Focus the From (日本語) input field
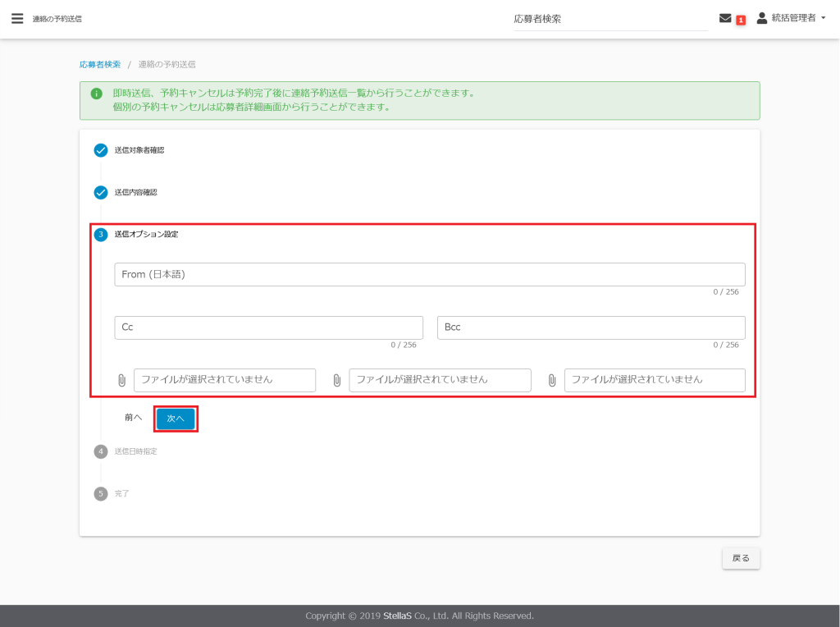 click(429, 275)
